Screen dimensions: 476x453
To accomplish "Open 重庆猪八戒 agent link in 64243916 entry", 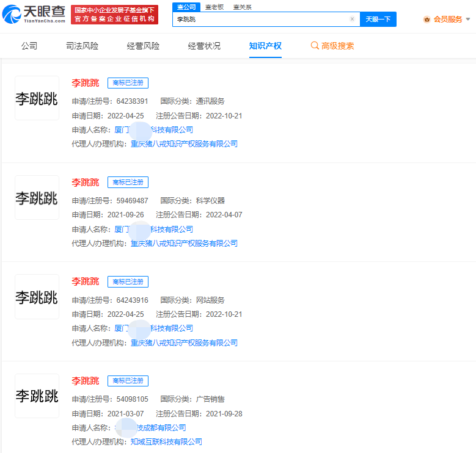I will (x=184, y=342).
